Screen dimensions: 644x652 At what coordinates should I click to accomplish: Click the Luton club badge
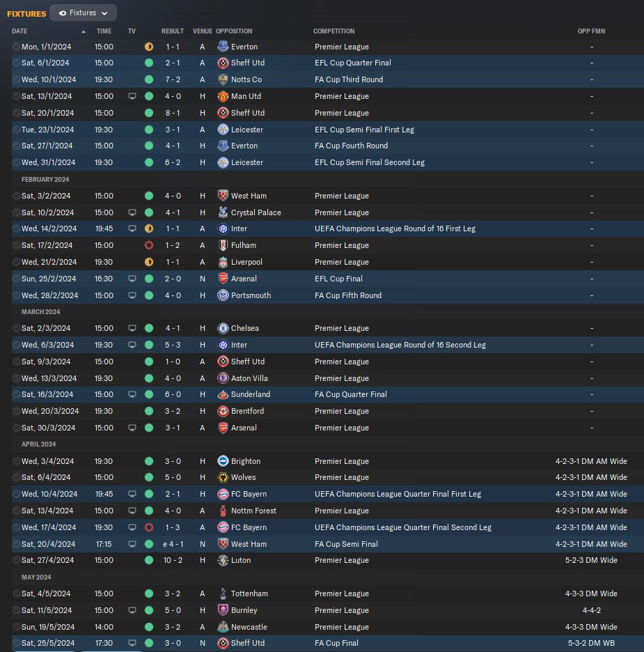pos(223,560)
